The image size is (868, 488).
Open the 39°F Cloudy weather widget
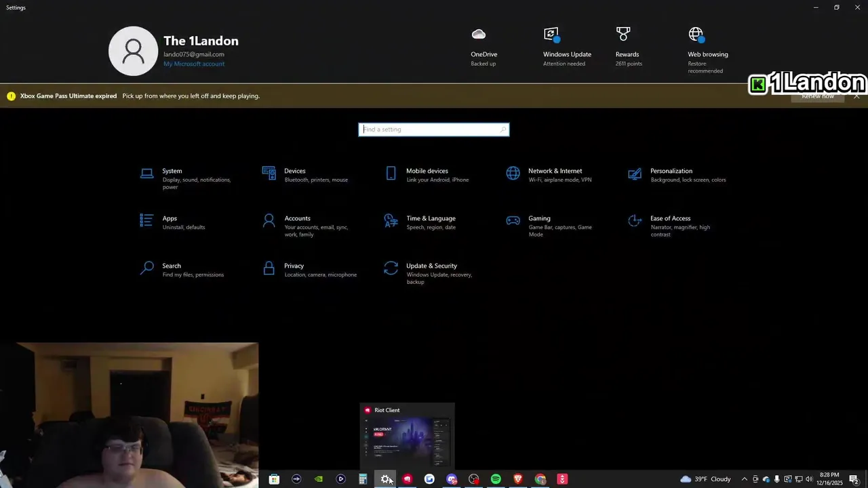pos(705,479)
